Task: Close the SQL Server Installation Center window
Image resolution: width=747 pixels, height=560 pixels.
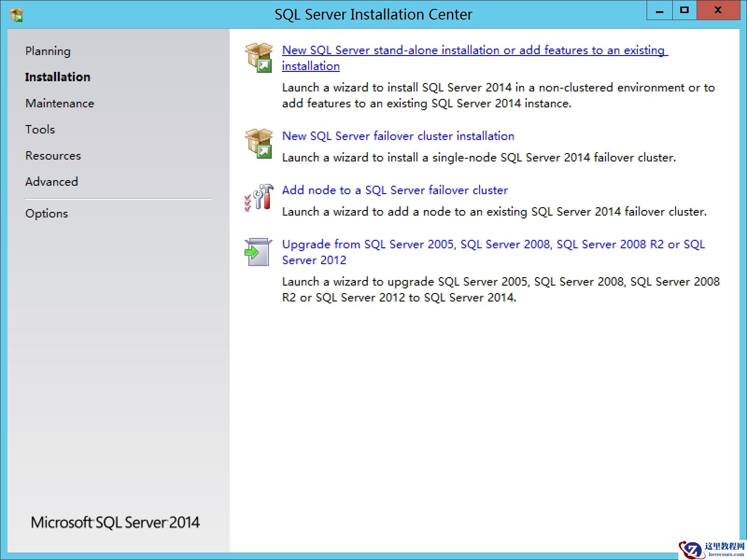Action: [x=718, y=11]
